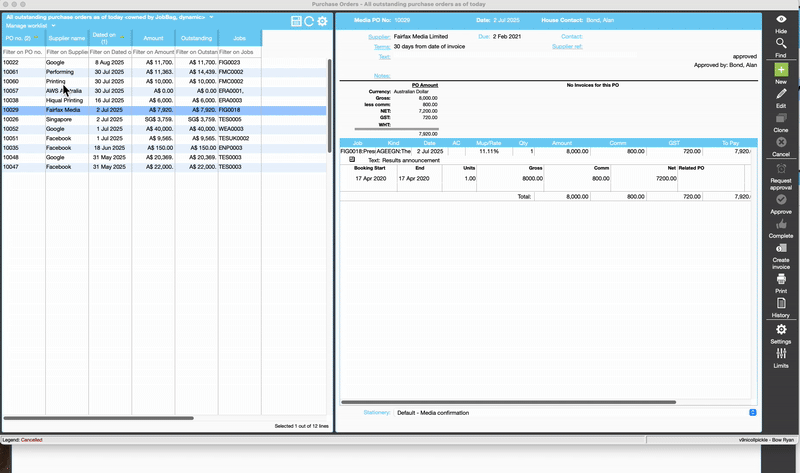Open Limits sliders icon

(x=781, y=354)
